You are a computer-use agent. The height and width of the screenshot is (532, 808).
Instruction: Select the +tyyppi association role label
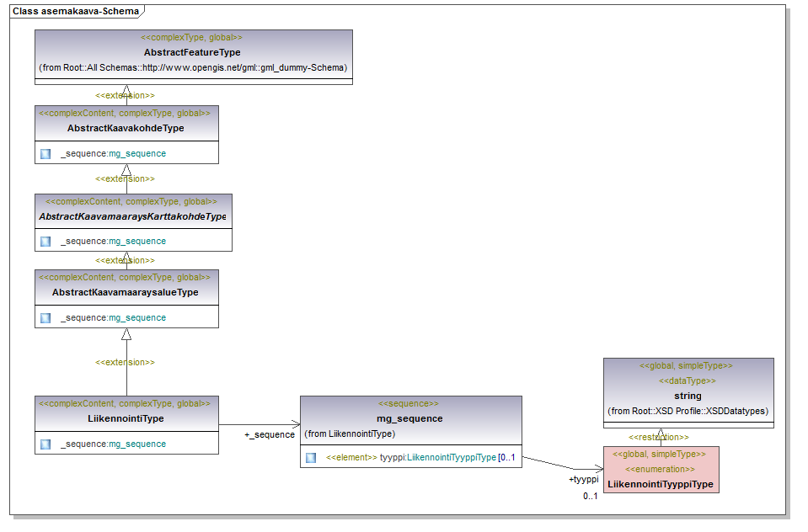tap(583, 479)
